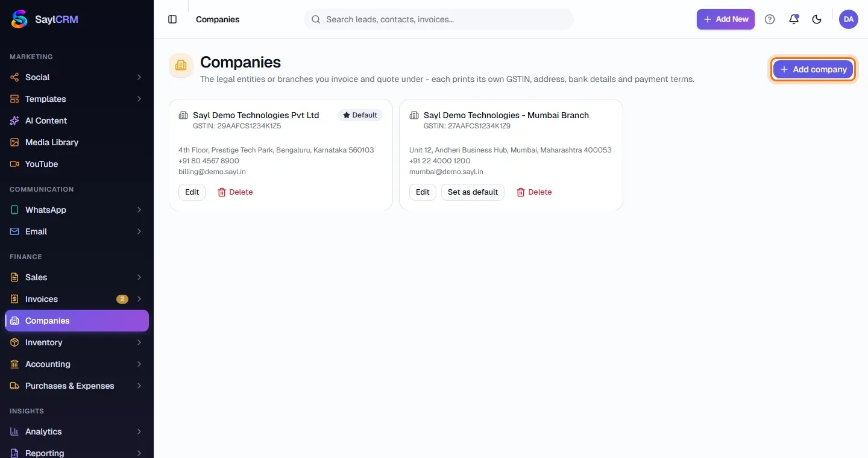Click the Bengaluru address line

(276, 150)
